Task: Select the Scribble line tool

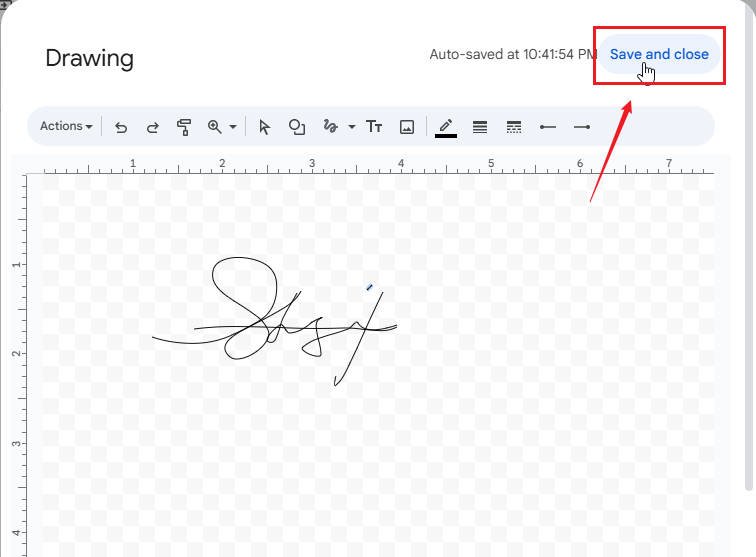Action: (x=331, y=126)
